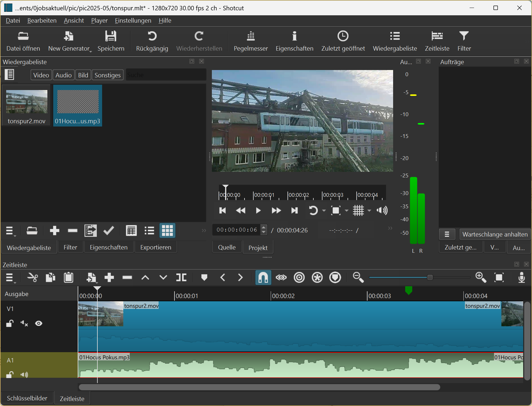The width and height of the screenshot is (532, 406).
Task: Hide the V1 video track
Action: pyautogui.click(x=39, y=324)
